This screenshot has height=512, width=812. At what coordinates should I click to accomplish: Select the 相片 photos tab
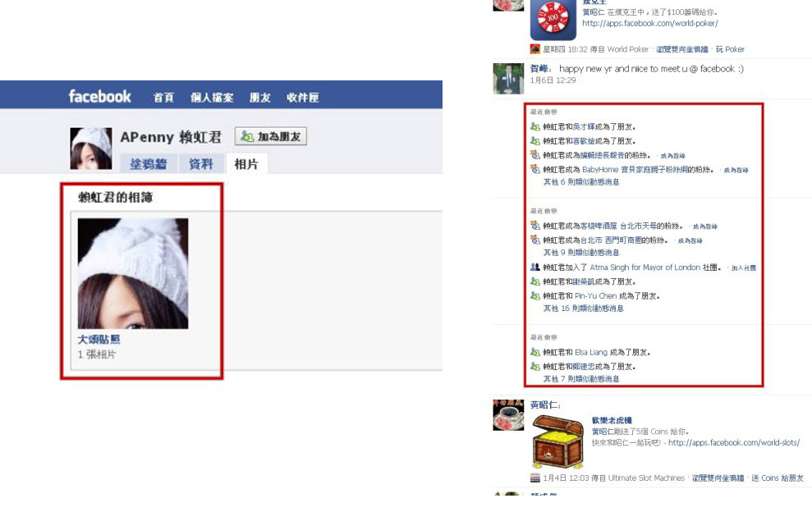(x=246, y=163)
